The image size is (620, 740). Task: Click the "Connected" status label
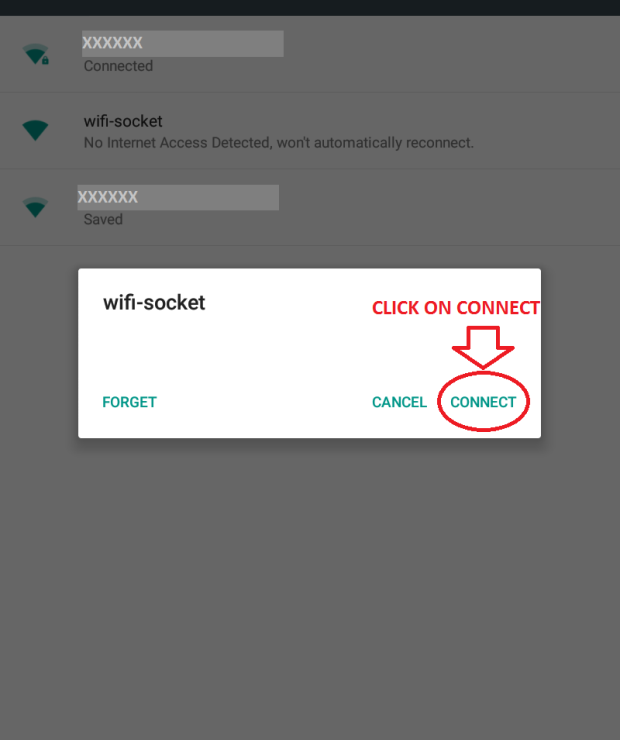point(118,66)
